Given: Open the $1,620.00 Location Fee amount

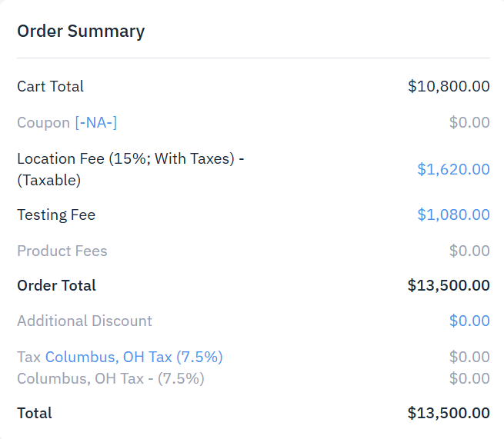Looking at the screenshot, I should click(x=453, y=169).
